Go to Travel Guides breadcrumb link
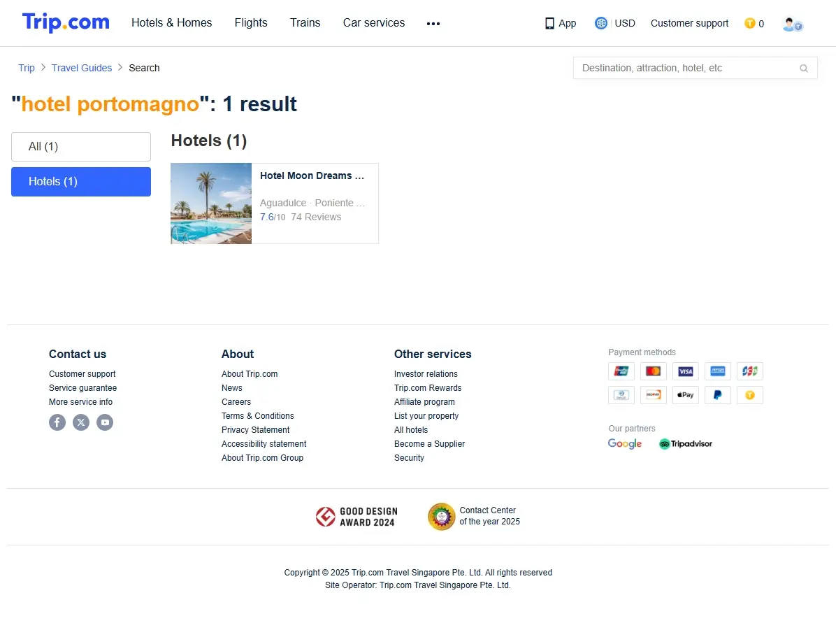This screenshot has height=644, width=836. click(82, 68)
